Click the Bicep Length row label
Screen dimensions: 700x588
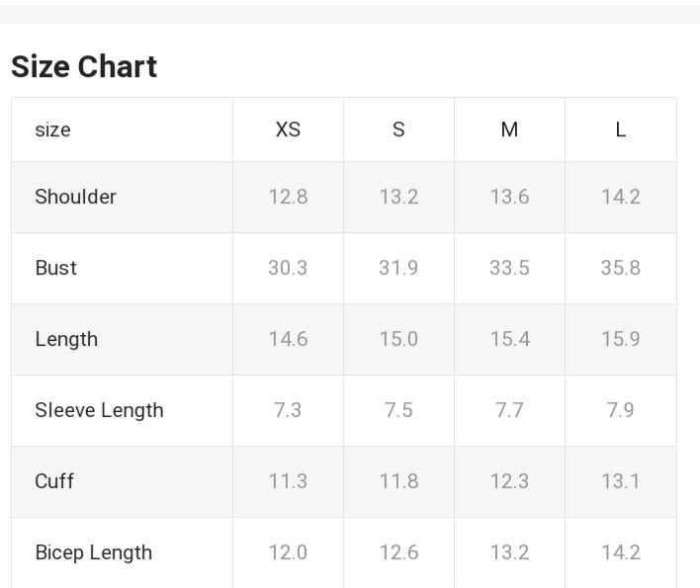(93, 552)
